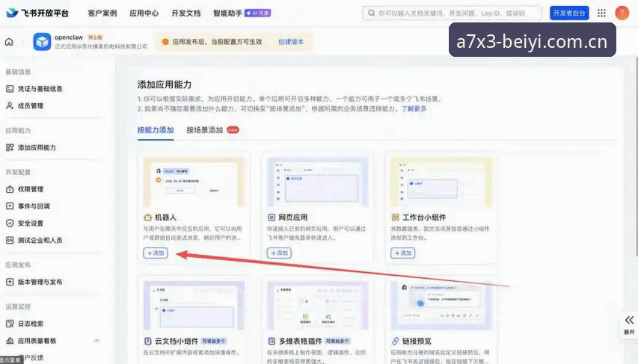Open 应用质量看板 in sidebar
Image resolution: width=638 pixels, height=364 pixels.
click(31, 341)
